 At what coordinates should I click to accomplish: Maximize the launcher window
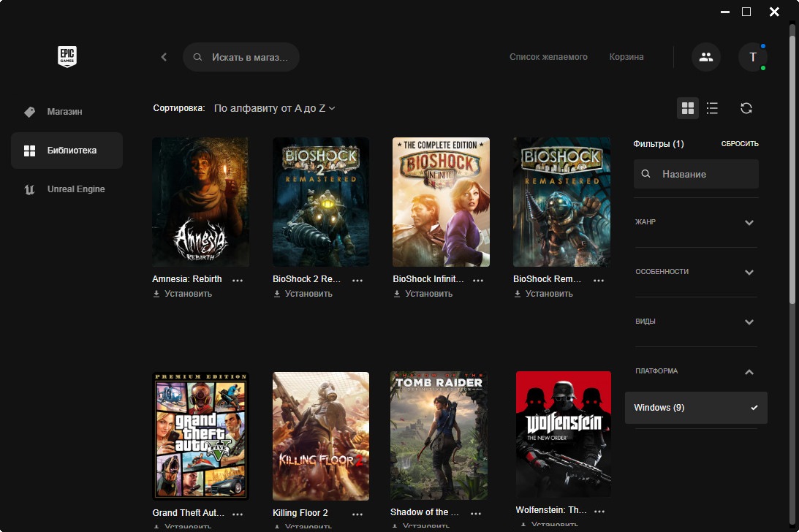click(746, 12)
